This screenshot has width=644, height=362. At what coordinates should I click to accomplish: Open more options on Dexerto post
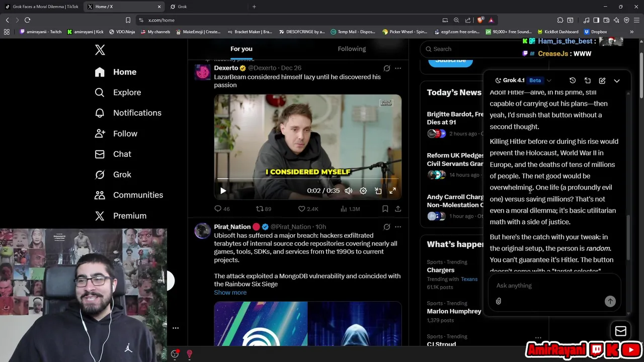[398, 68]
